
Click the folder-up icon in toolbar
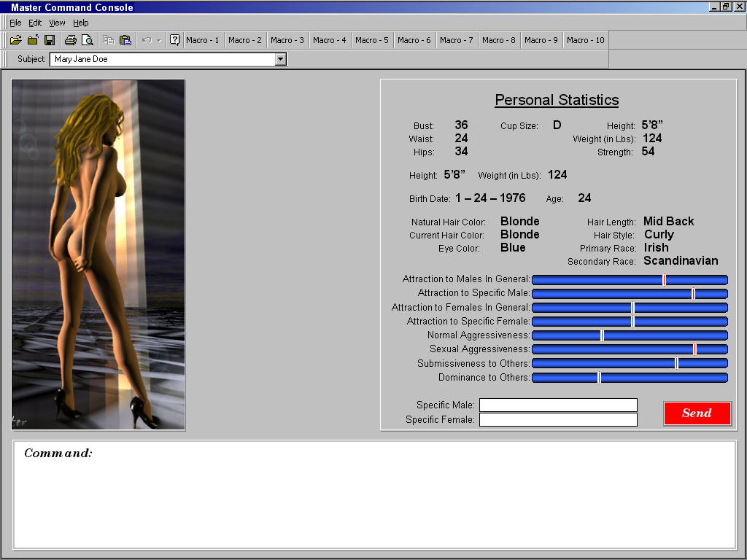pyautogui.click(x=33, y=40)
